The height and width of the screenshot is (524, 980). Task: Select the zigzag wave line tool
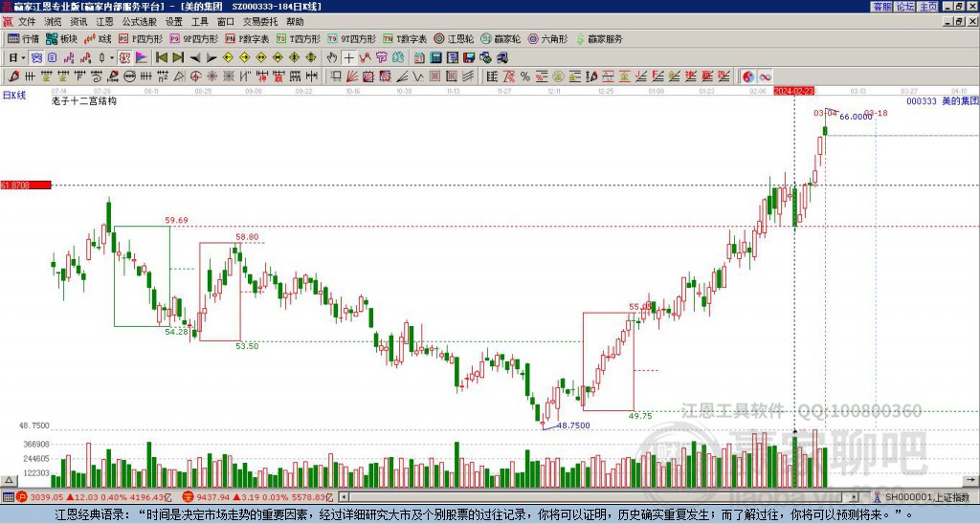point(419,76)
